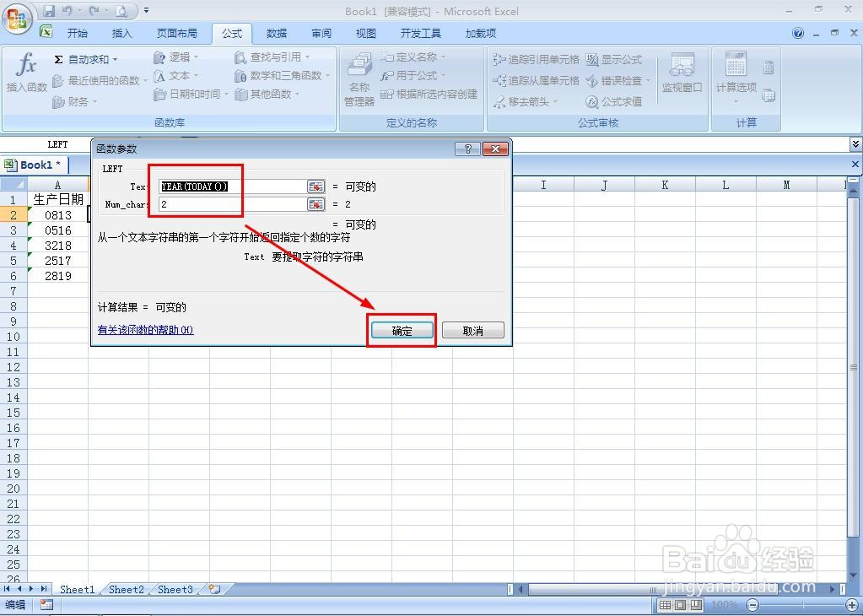
Task: Click Trace Precedents (追踪引用单元格)
Action: point(536,59)
